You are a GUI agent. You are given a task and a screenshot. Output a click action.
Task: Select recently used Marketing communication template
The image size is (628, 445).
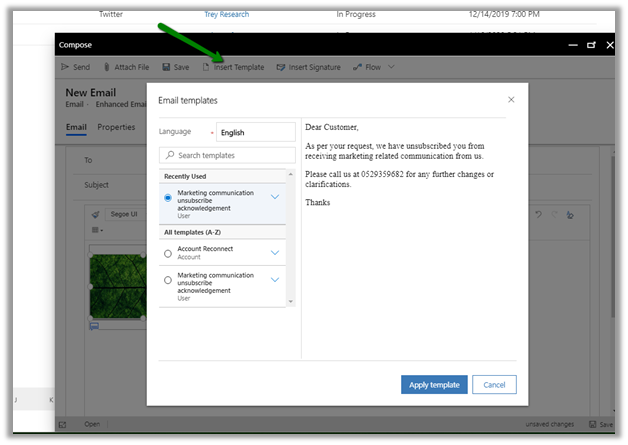coord(167,198)
